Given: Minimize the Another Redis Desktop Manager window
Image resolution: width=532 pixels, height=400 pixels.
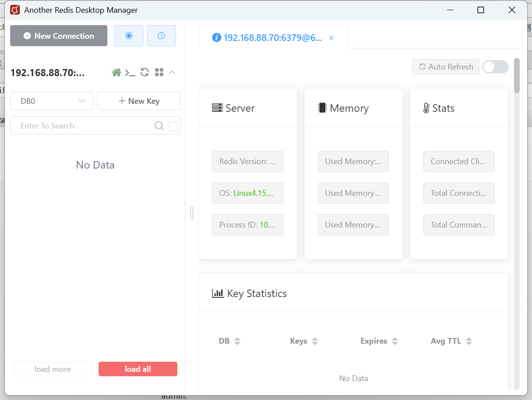Looking at the screenshot, I should (x=450, y=10).
